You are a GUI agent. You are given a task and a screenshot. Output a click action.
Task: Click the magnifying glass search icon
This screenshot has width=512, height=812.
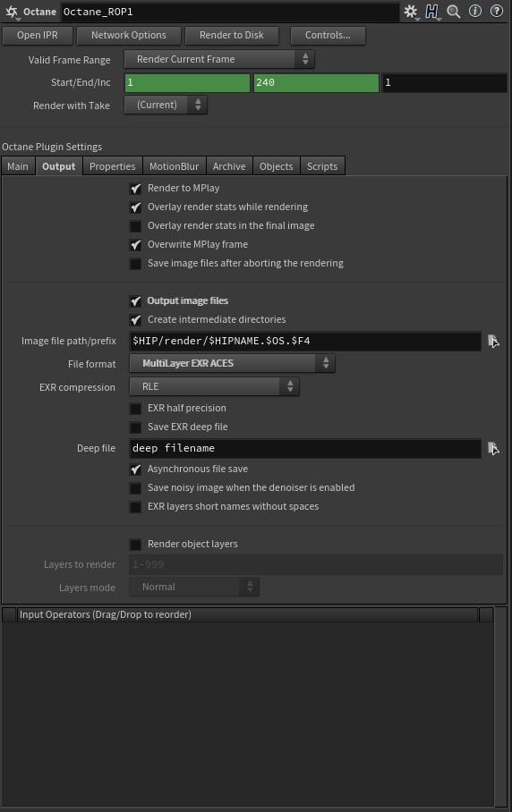pyautogui.click(x=454, y=12)
